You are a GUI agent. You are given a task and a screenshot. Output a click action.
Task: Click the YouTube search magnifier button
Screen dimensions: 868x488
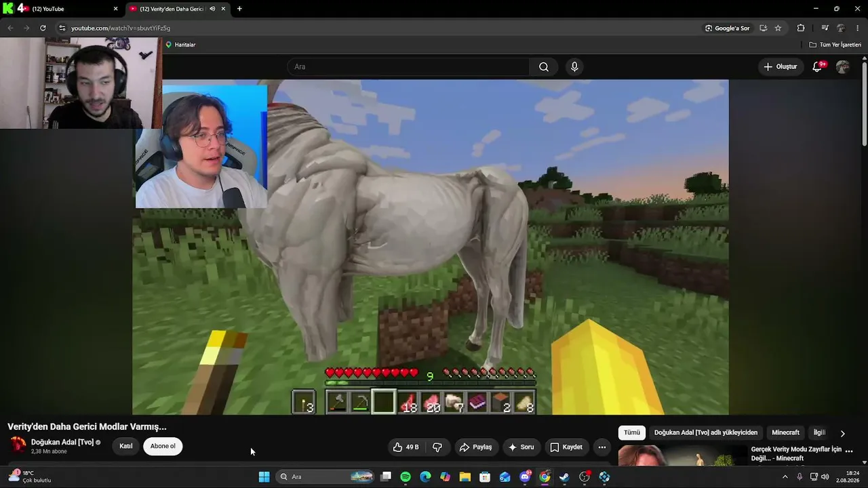544,66
